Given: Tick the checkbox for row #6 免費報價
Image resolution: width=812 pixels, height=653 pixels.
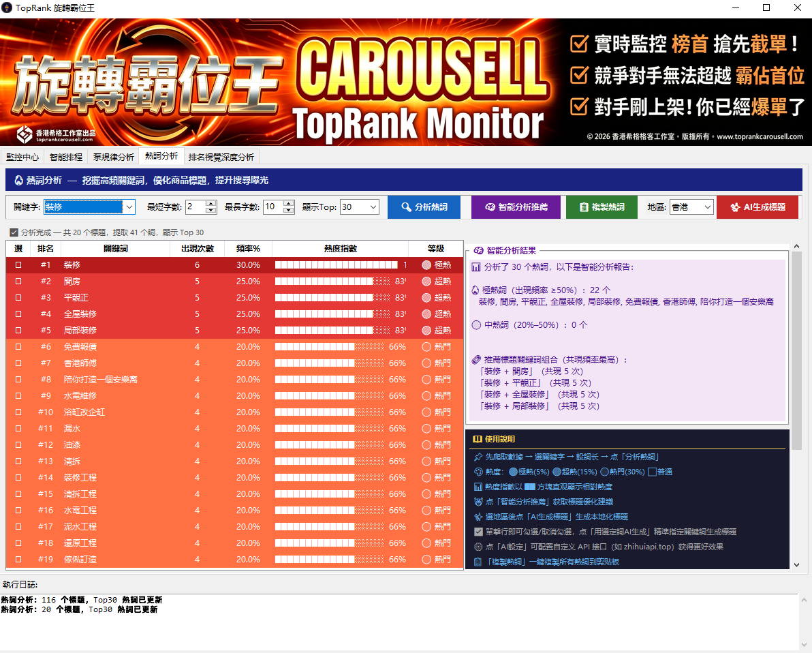Looking at the screenshot, I should point(18,347).
